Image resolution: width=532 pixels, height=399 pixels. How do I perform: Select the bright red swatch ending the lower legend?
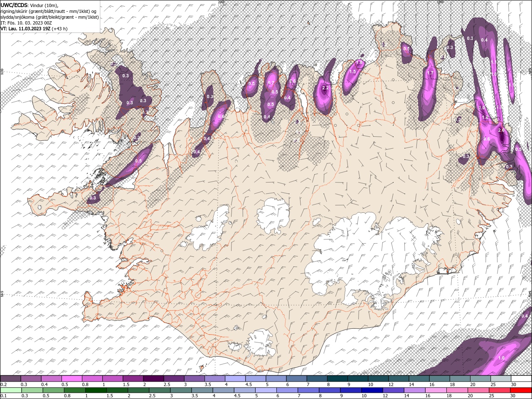pyautogui.click(x=521, y=390)
